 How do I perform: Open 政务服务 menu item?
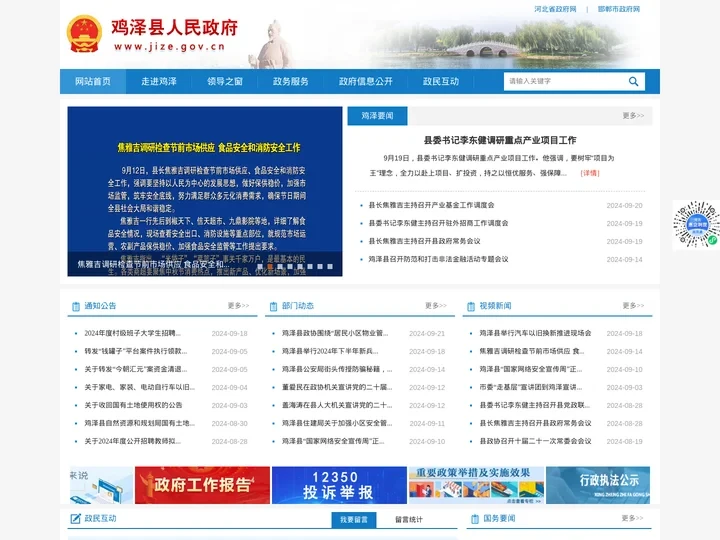[x=291, y=81]
